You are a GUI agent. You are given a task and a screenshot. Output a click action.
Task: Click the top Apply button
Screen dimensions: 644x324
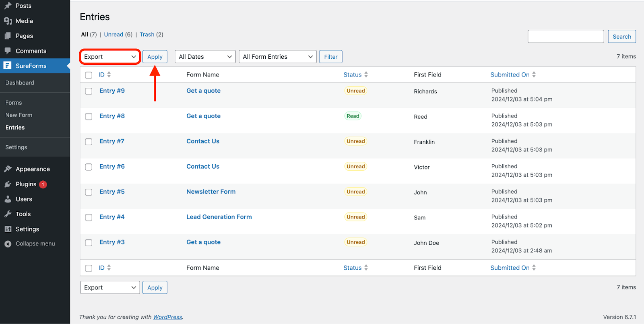[x=155, y=57]
